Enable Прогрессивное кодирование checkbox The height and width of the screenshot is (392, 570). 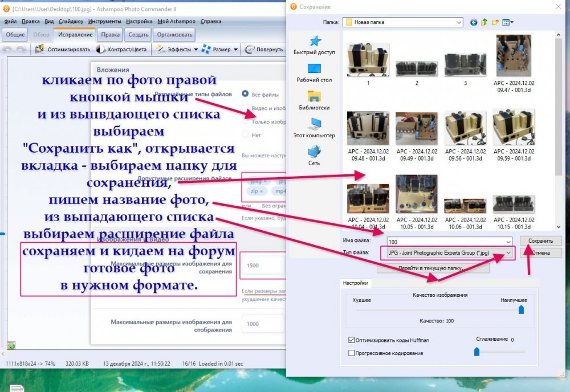(352, 353)
